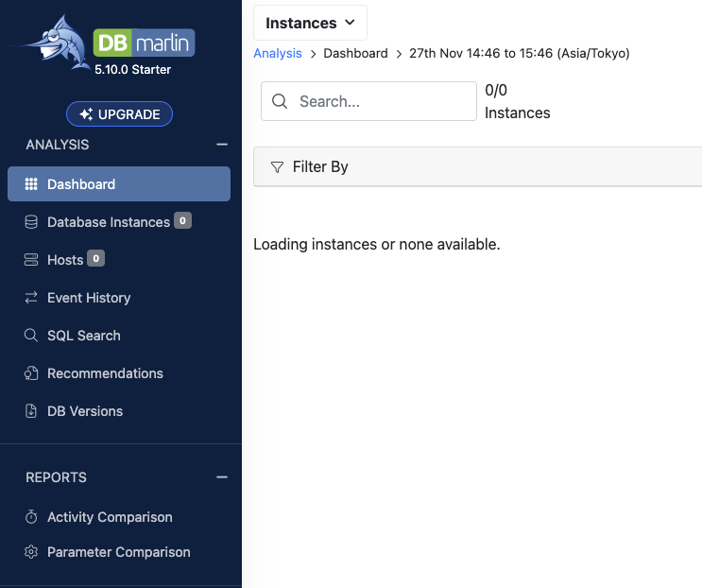Screen dimensions: 702x588
Task: Click the Database Instances cylinder icon
Action: 31,221
